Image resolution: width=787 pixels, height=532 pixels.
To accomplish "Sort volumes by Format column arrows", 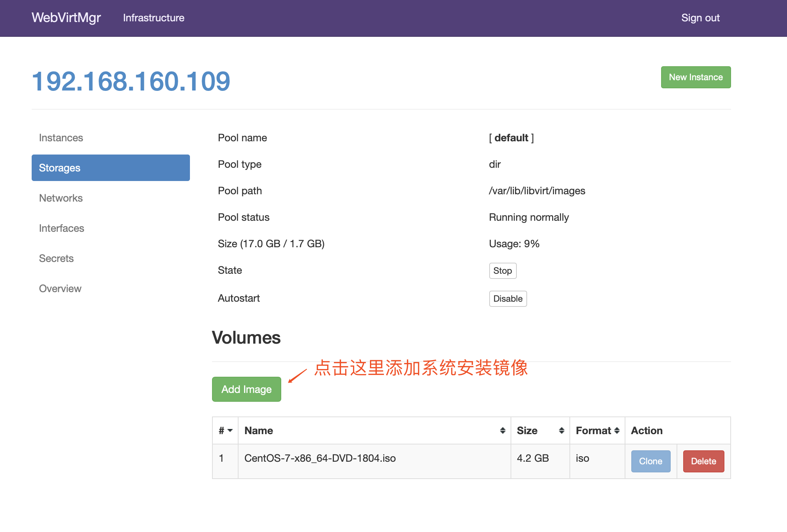I will click(617, 430).
